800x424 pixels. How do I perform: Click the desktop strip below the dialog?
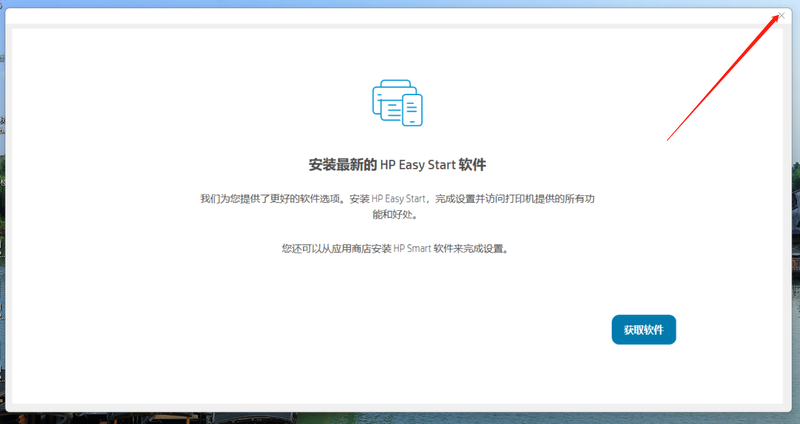point(400,417)
